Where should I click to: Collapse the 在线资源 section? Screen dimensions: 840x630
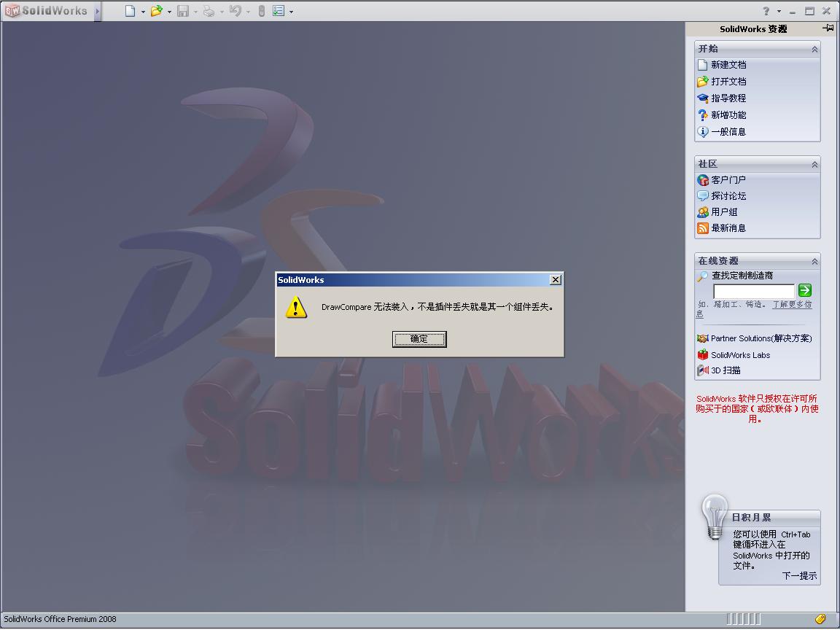click(814, 262)
